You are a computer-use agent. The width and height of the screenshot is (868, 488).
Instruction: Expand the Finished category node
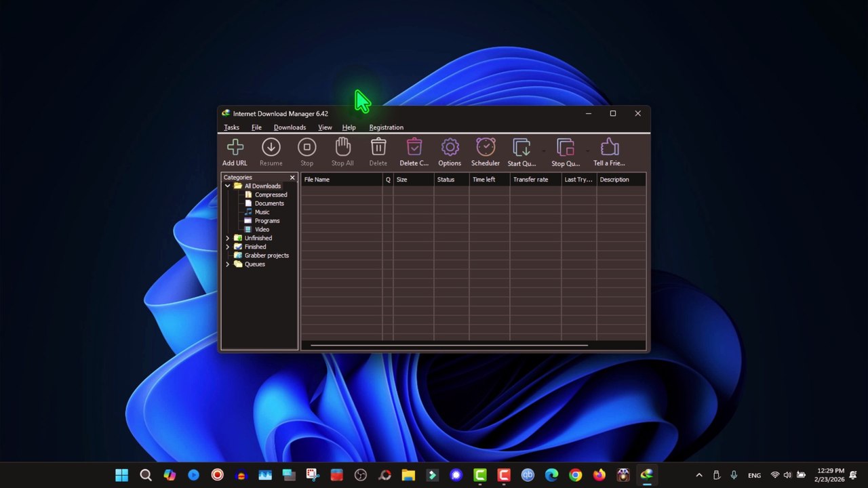[227, 247]
